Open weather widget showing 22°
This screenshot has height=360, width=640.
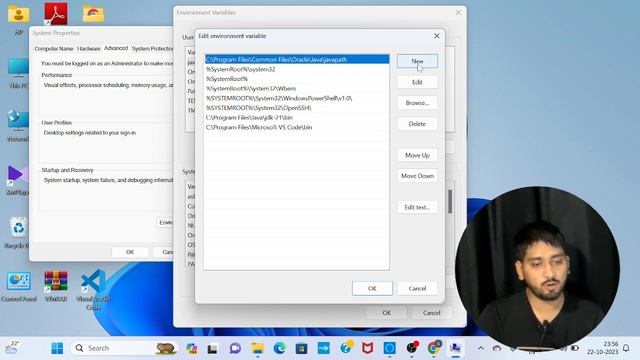pyautogui.click(x=12, y=347)
